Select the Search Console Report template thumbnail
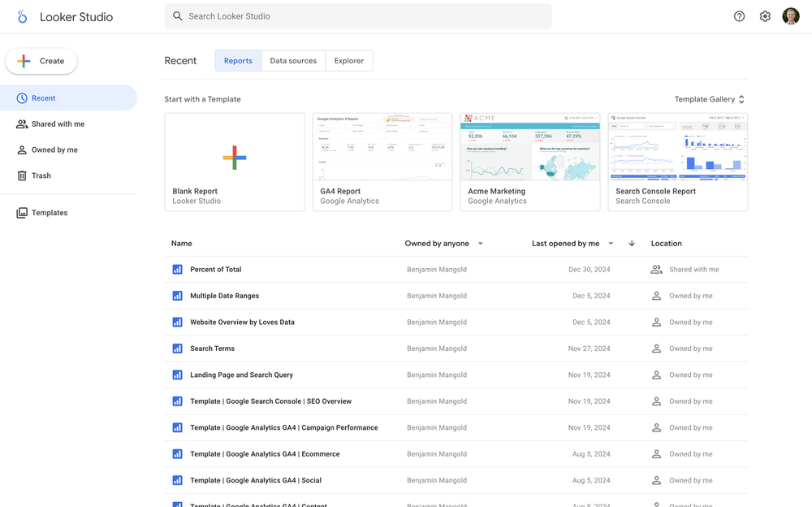The height and width of the screenshot is (507, 812). point(678,147)
